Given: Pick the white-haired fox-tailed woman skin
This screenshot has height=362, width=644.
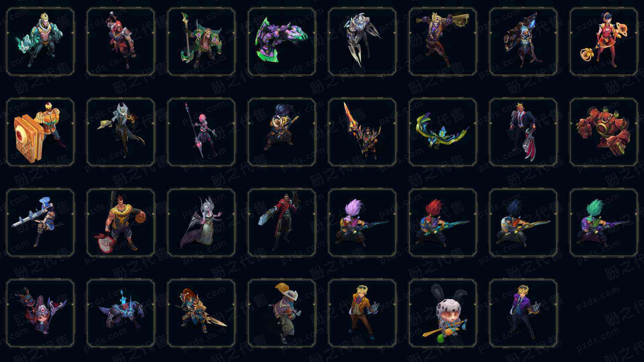Looking at the screenshot, I should 201,223.
